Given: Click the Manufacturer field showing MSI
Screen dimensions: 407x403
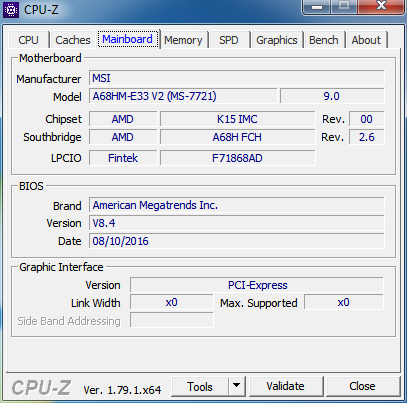Looking at the screenshot, I should coord(237,78).
